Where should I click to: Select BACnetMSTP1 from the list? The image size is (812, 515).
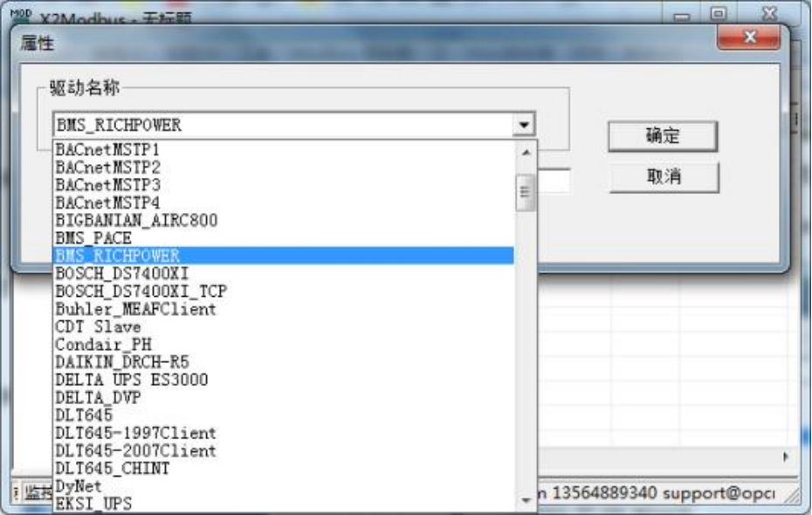tap(283, 150)
